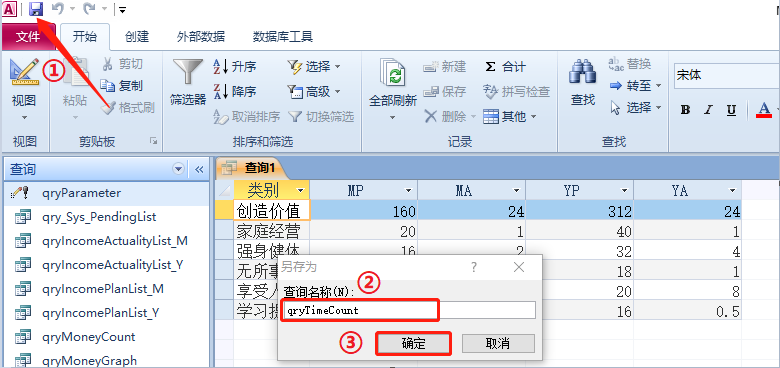Sort descending with 降序
The image size is (780, 368).
(235, 92)
